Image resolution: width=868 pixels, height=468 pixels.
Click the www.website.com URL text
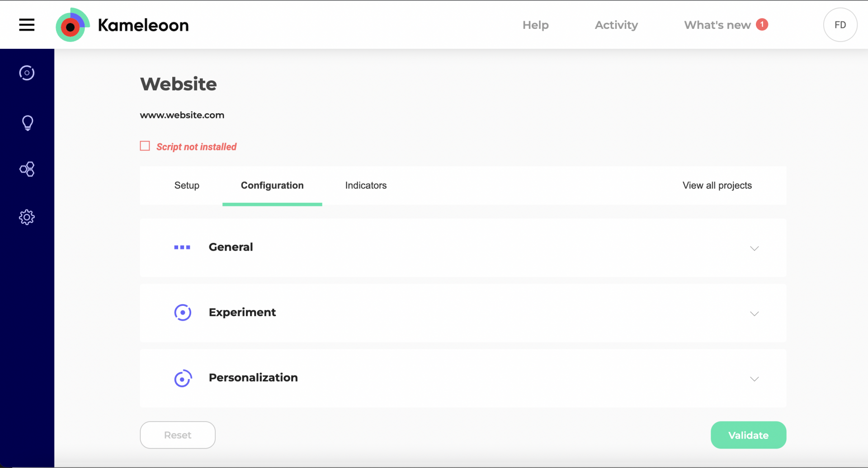coord(182,115)
